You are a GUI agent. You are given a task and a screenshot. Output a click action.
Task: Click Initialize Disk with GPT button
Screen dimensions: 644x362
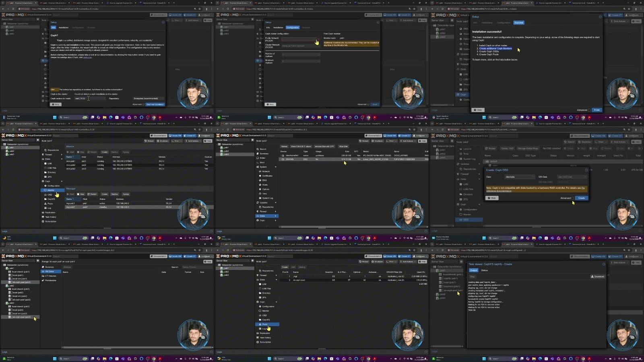(x=324, y=147)
